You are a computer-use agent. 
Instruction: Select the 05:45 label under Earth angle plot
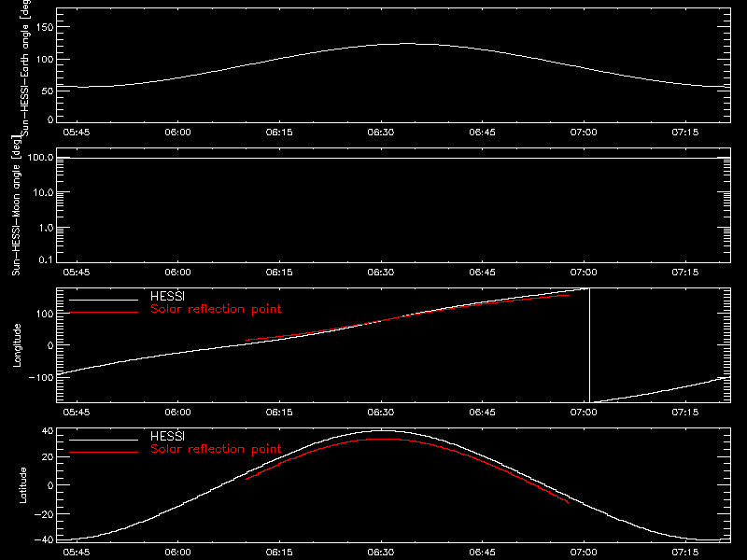77,133
